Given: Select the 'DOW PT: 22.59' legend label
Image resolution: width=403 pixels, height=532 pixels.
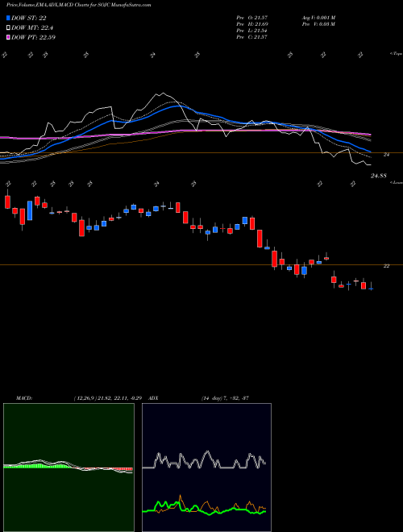Looking at the screenshot, I should (34, 37).
